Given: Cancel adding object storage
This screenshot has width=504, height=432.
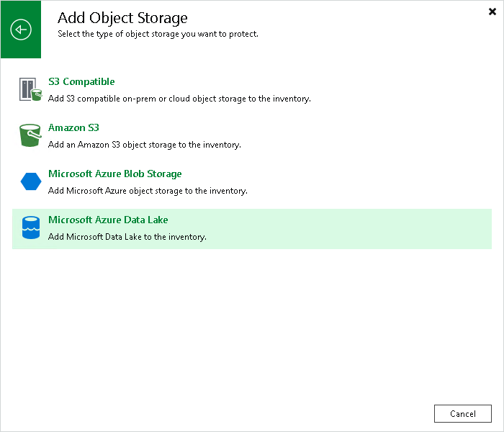Looking at the screenshot, I should (462, 414).
